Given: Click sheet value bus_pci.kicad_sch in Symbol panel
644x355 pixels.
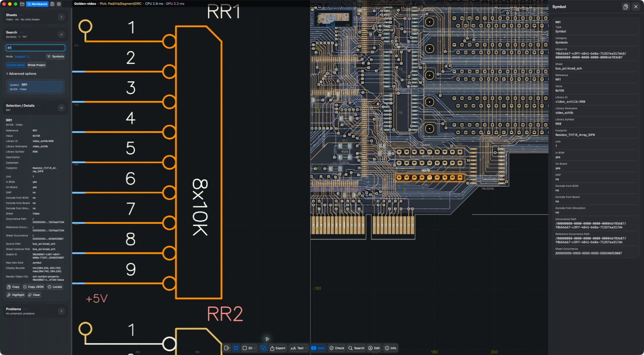Looking at the screenshot, I should tap(568, 68).
